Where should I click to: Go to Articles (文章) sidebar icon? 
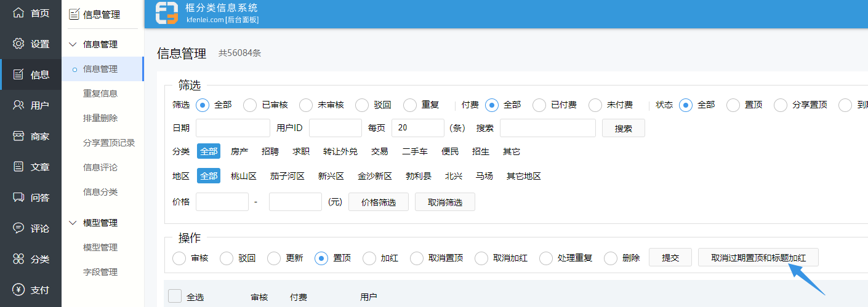[18, 167]
